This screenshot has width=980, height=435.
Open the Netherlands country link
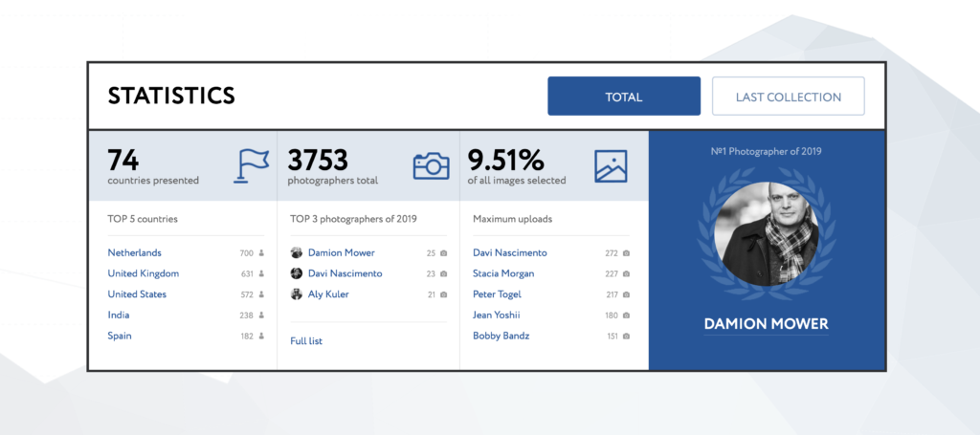134,253
